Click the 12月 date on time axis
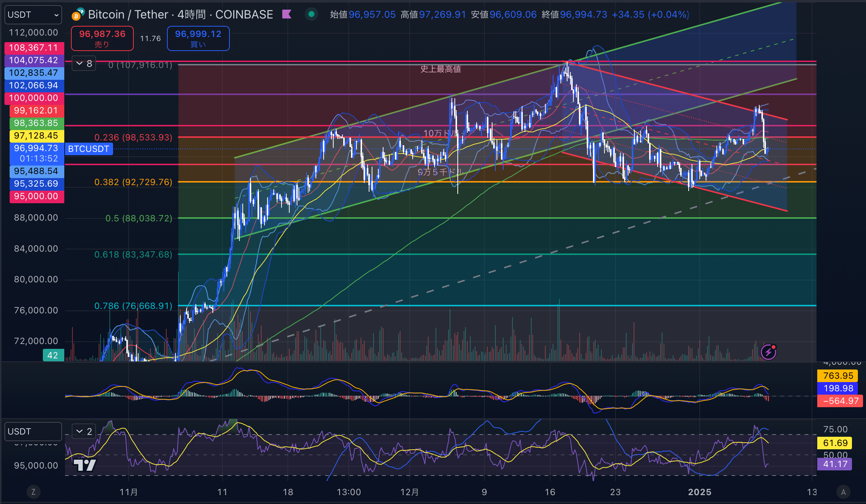866x504 pixels. pyautogui.click(x=410, y=492)
